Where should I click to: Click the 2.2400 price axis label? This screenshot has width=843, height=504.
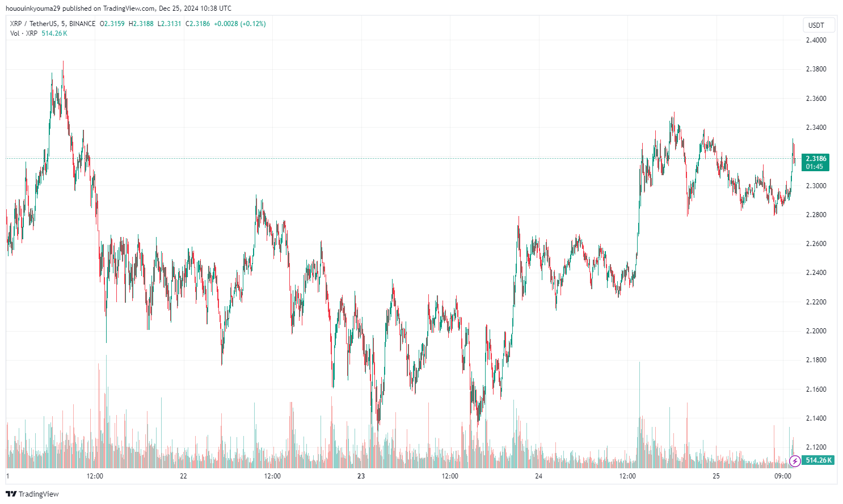[816, 273]
